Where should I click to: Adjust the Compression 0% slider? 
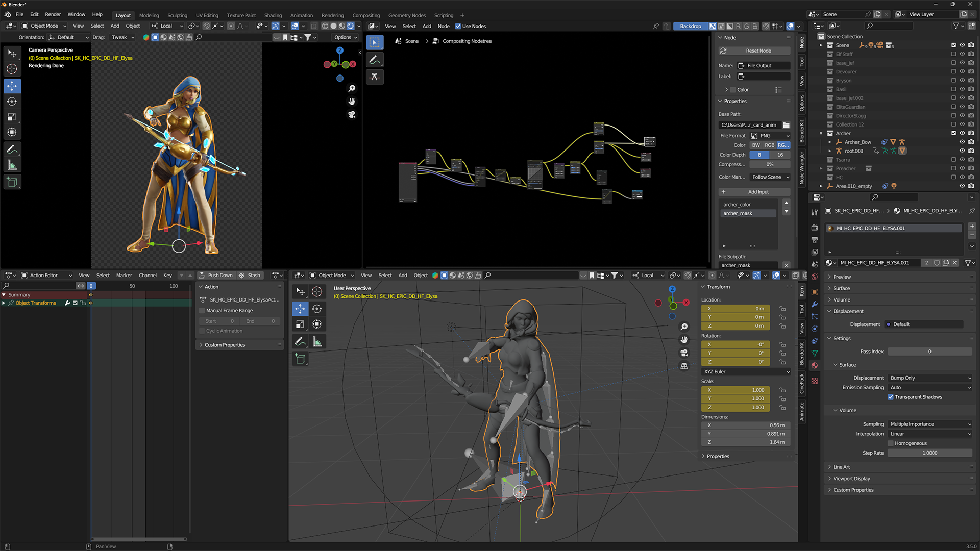[x=770, y=165]
